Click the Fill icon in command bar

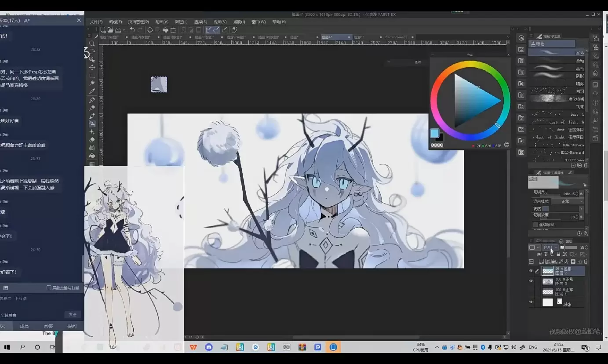(165, 30)
